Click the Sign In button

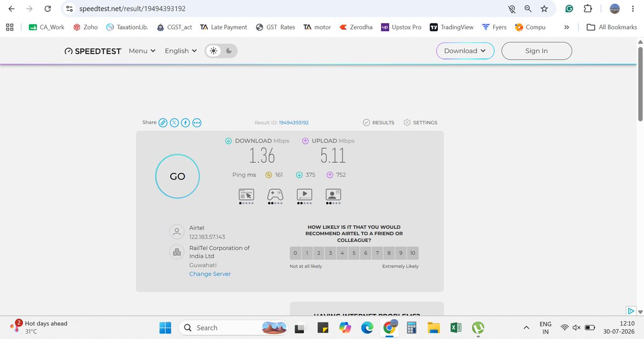tap(537, 51)
